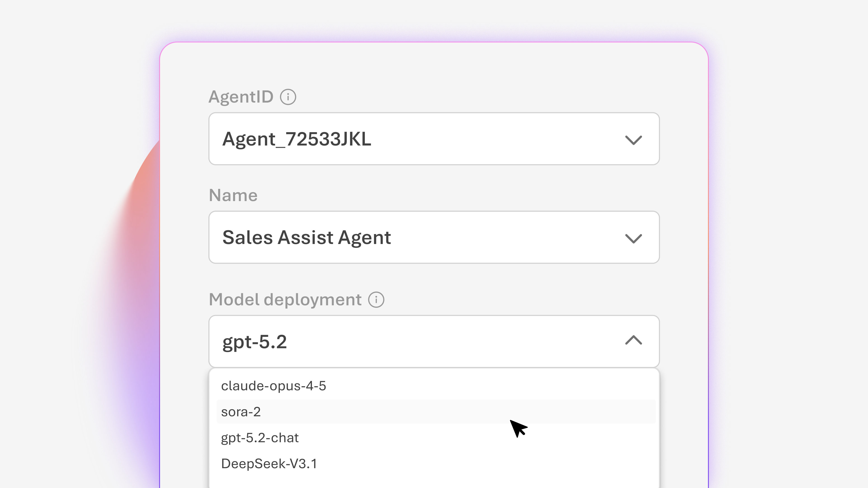Click the Agent_72533JKL selected value

pyautogui.click(x=297, y=139)
